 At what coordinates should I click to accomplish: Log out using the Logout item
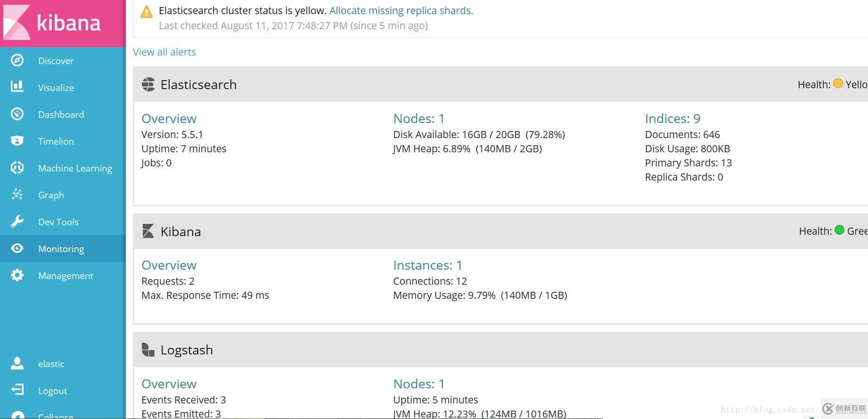coord(52,391)
